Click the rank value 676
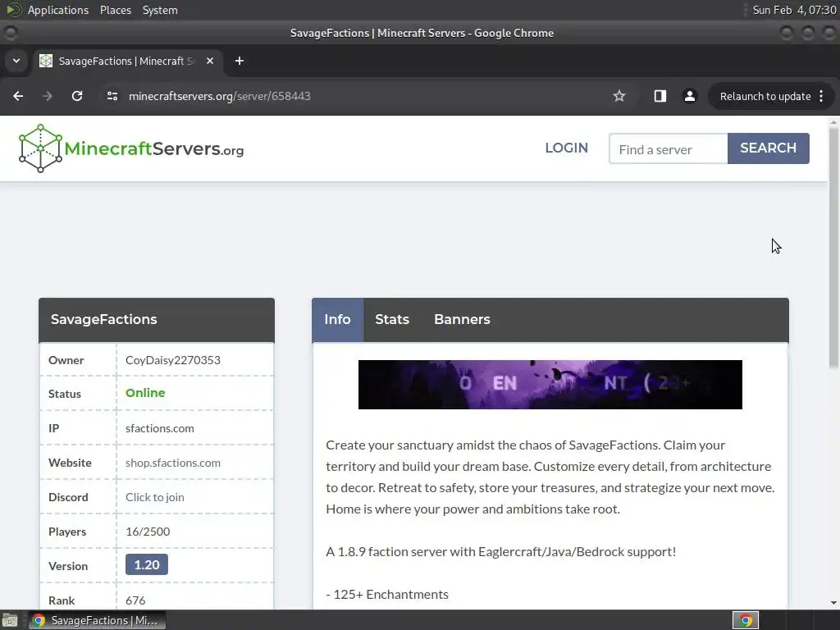This screenshot has height=630, width=840. pos(135,600)
